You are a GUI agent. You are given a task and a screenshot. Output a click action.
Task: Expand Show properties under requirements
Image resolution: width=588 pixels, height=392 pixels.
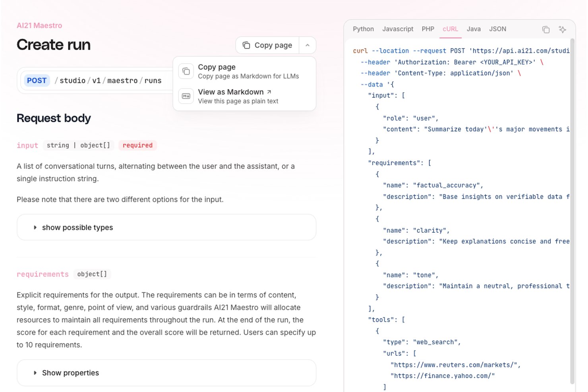click(x=166, y=373)
